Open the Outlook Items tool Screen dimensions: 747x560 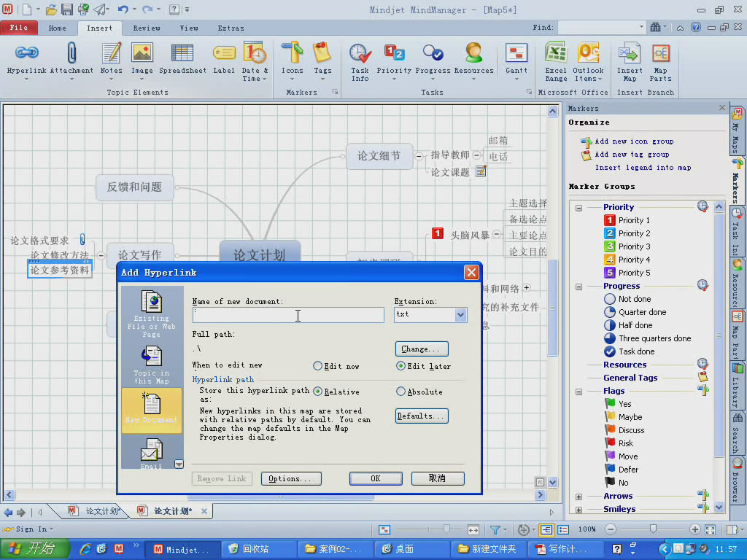[x=589, y=52]
